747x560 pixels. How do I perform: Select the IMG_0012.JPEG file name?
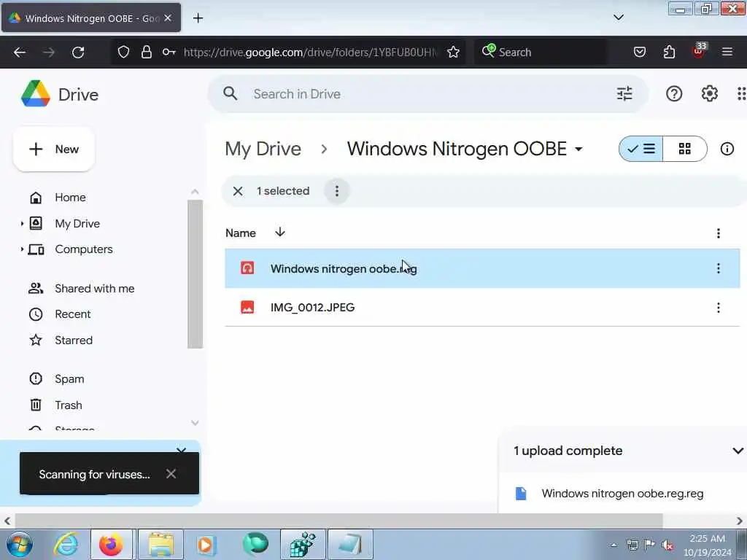pos(312,308)
